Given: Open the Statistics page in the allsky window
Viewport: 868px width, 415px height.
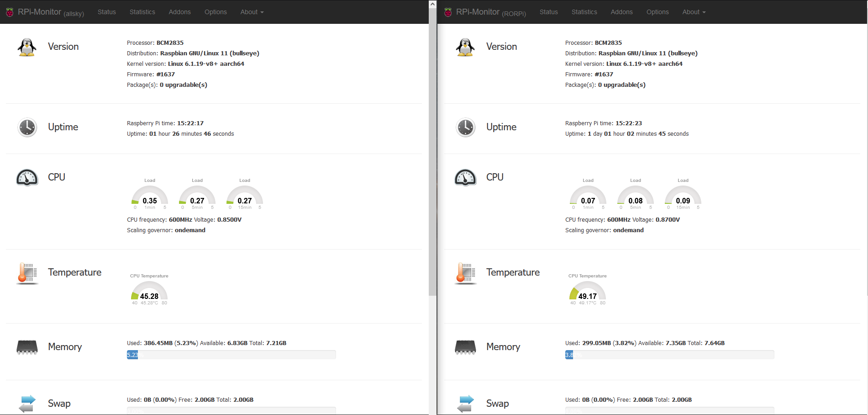Looking at the screenshot, I should coord(142,12).
